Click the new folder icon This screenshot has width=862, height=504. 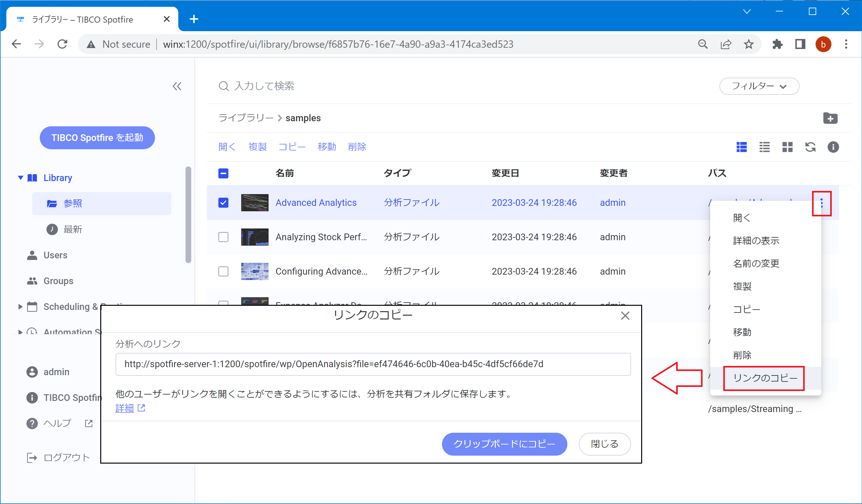point(830,118)
